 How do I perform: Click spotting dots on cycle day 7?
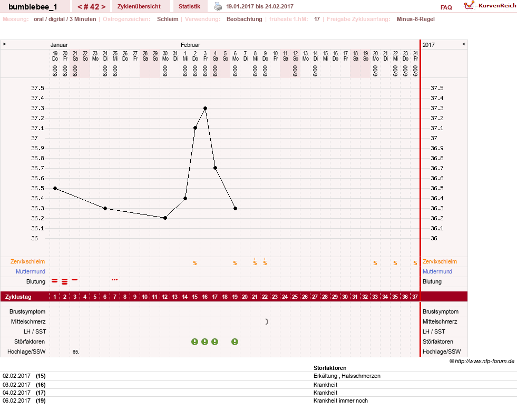[114, 279]
